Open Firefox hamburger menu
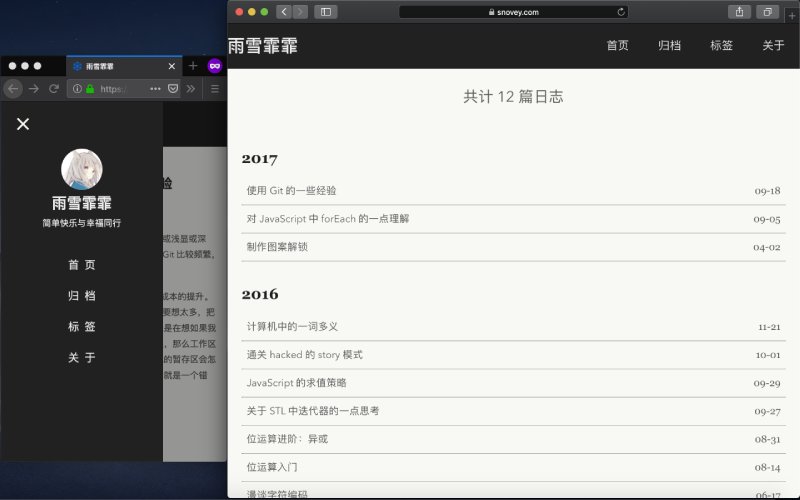This screenshot has width=800, height=500. click(214, 89)
